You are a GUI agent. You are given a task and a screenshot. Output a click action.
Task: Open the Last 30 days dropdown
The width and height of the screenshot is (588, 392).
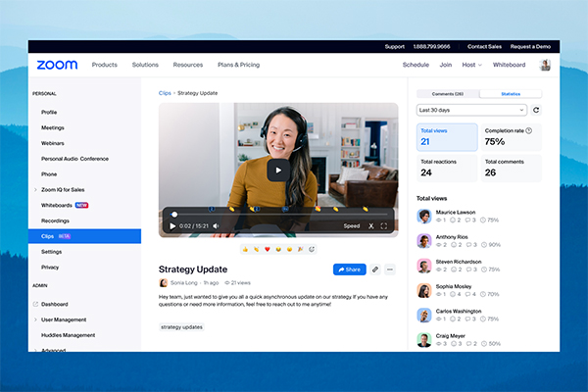click(471, 111)
